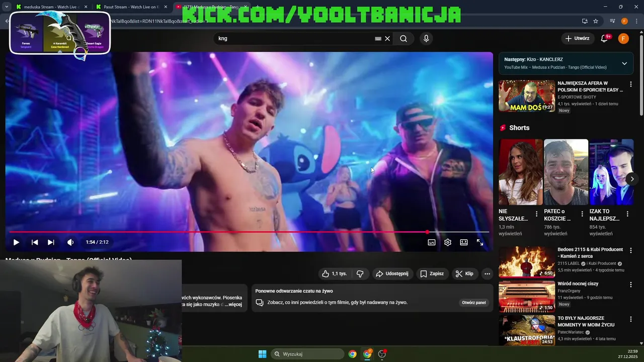Click the red playhead scrubber dot
This screenshot has width=644, height=362.
pos(427,232)
